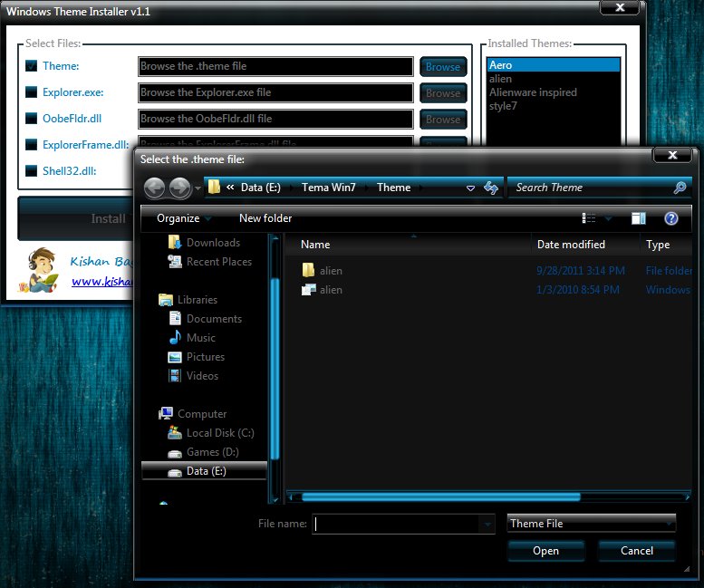Toggle the Shell32.dll checkbox

tap(32, 171)
